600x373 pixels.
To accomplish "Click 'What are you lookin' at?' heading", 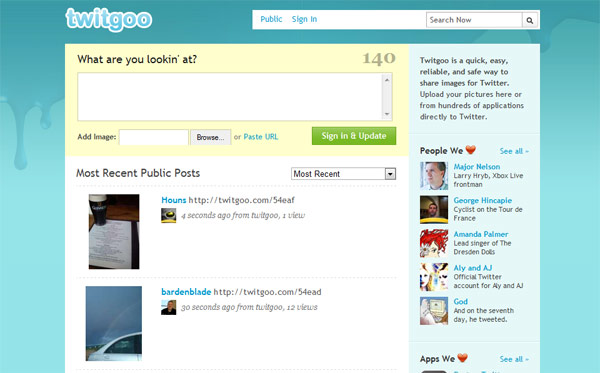I will click(137, 59).
